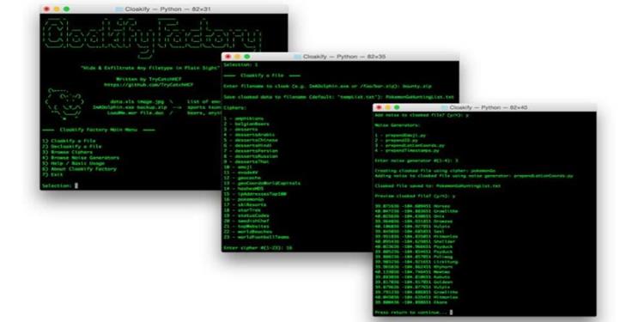Image resolution: width=644 pixels, height=322 pixels.
Task: Click cipher row "18 - starTrek"
Action: point(243,210)
